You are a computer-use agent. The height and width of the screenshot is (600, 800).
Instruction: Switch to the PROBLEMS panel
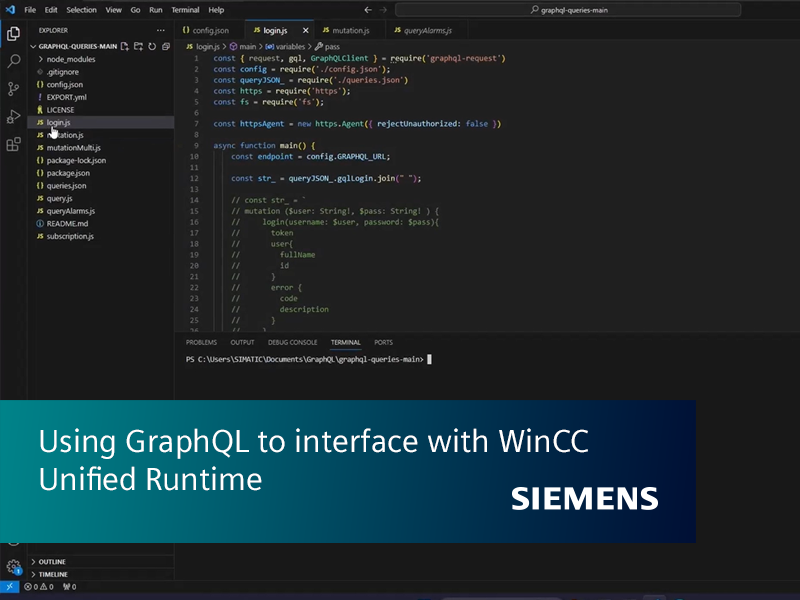pyautogui.click(x=201, y=342)
